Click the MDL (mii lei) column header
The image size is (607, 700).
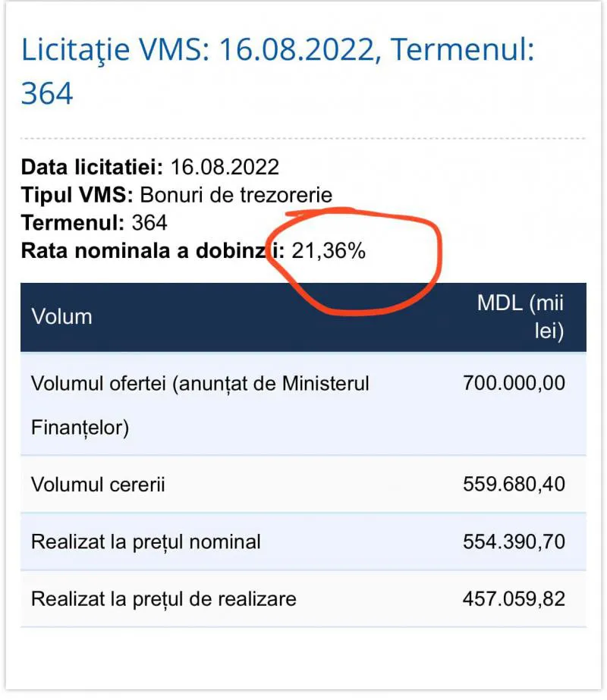pyautogui.click(x=521, y=317)
